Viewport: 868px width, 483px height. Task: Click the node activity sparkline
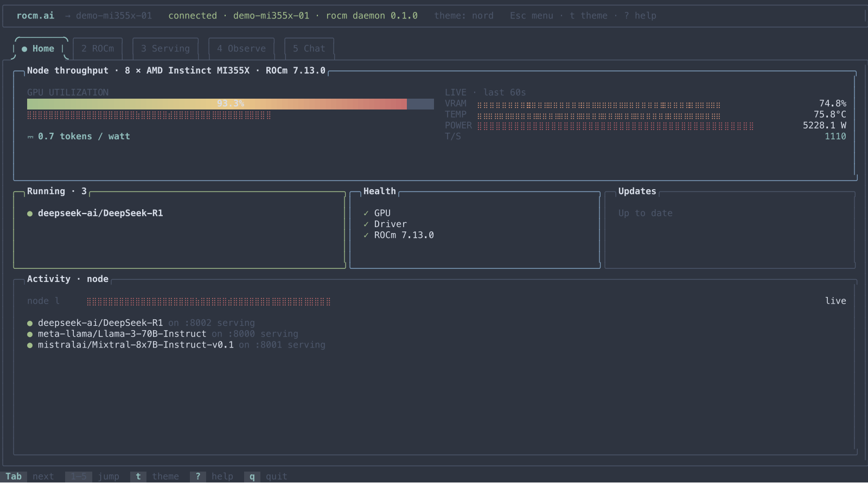(x=209, y=301)
